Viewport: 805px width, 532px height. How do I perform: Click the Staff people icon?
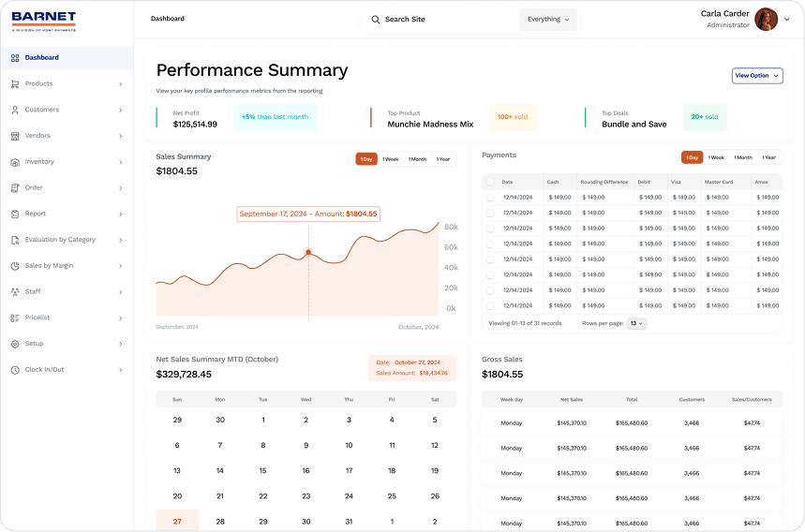click(x=15, y=292)
